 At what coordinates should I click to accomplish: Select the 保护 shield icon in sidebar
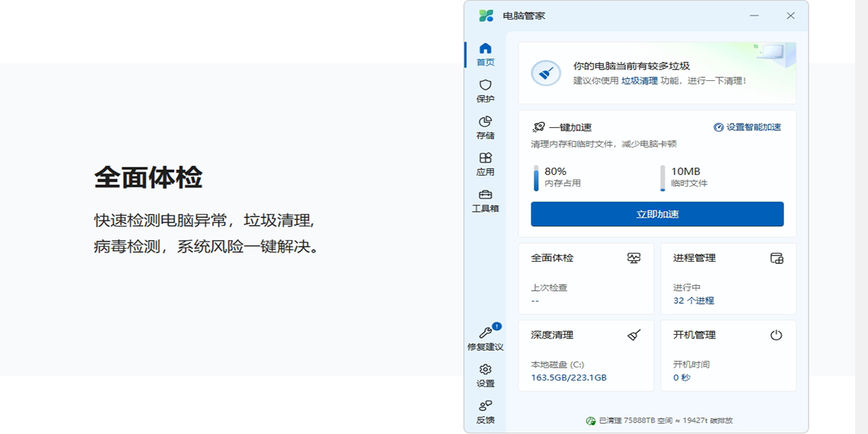pos(485,91)
